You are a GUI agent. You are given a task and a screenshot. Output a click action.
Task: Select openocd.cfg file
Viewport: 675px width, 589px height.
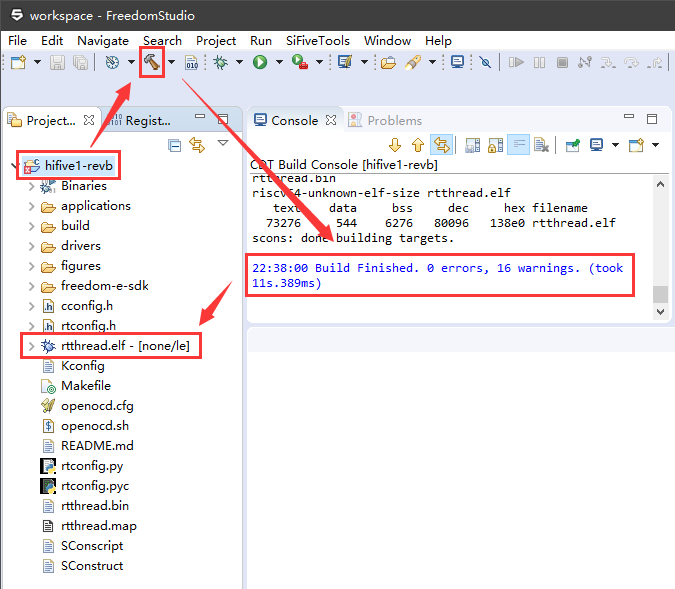pyautogui.click(x=97, y=406)
